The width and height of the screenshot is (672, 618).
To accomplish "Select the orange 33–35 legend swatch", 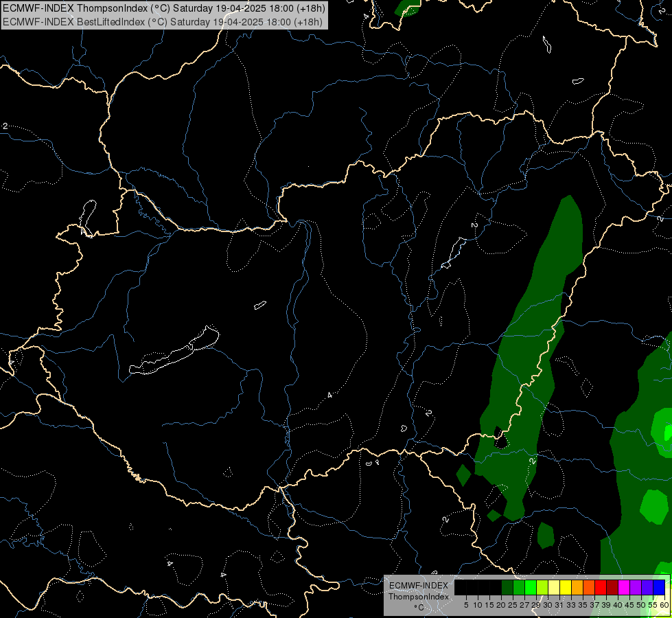I will pos(577,587).
